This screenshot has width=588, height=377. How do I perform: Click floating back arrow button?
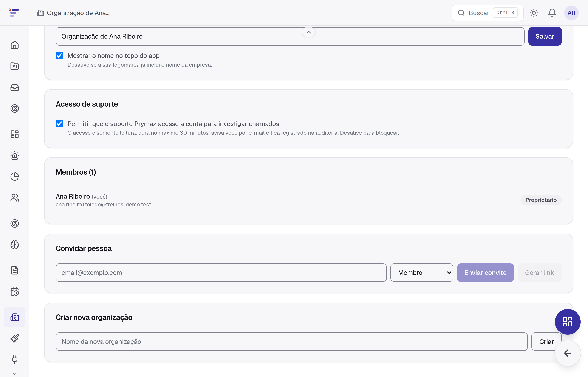[x=568, y=353]
